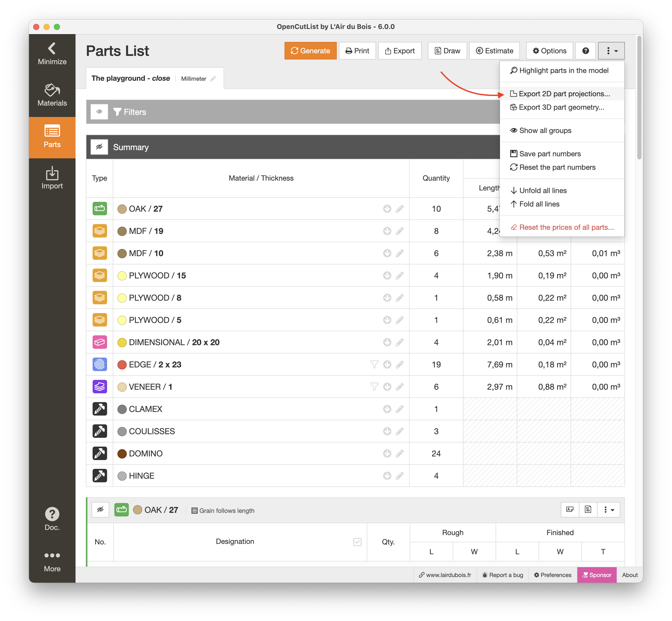This screenshot has height=621, width=672.
Task: Select Unfold all lines
Action: tap(562, 190)
